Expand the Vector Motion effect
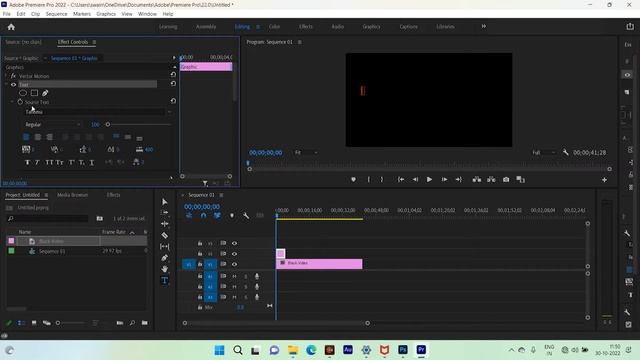The width and height of the screenshot is (640, 360). pyautogui.click(x=6, y=76)
